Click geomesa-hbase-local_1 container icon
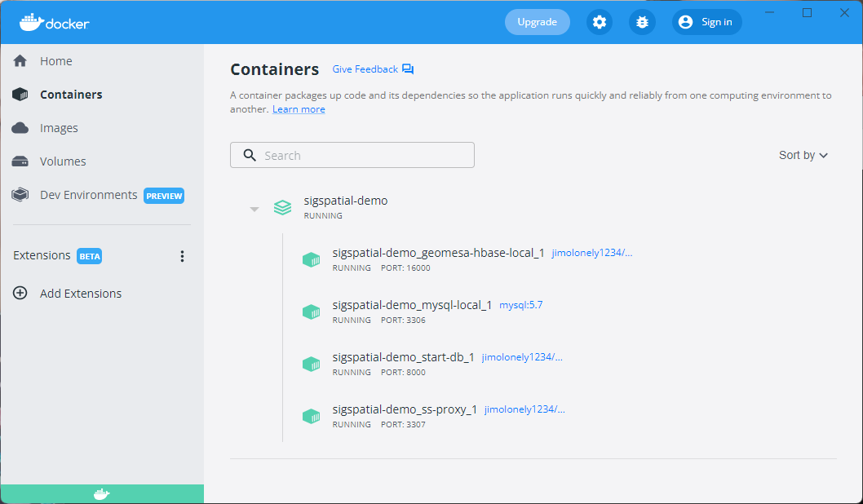This screenshot has height=504, width=863. click(x=312, y=259)
